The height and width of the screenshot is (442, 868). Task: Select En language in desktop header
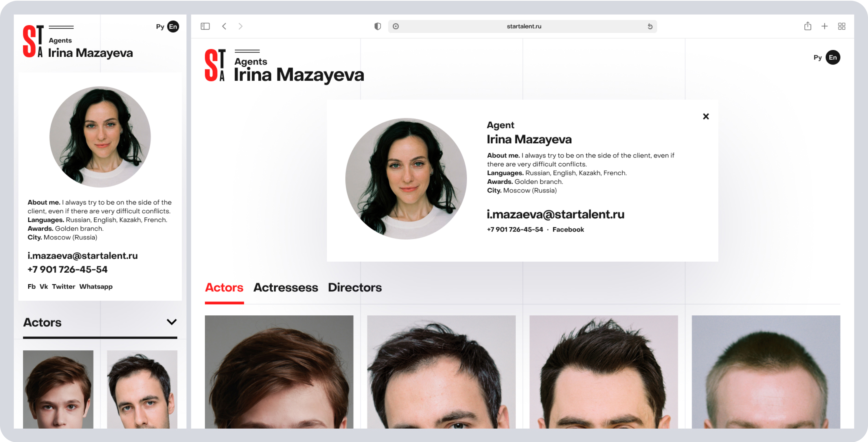click(833, 58)
